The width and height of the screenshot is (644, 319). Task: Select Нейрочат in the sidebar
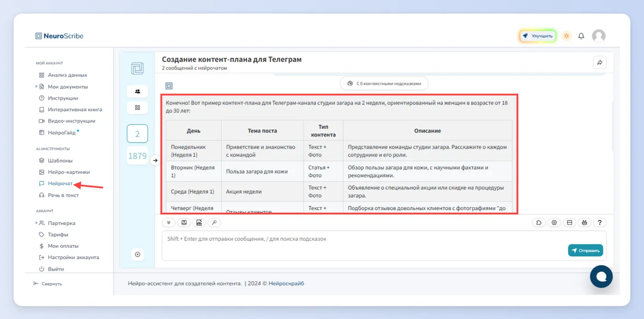pyautogui.click(x=60, y=184)
